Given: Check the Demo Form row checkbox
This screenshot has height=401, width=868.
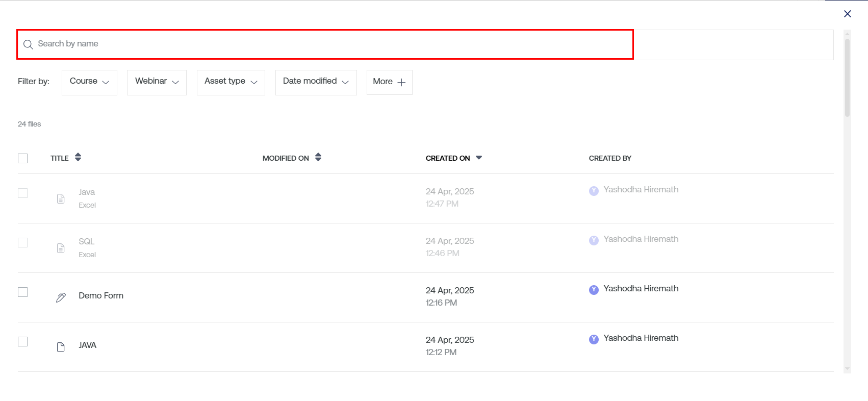Looking at the screenshot, I should [23, 292].
